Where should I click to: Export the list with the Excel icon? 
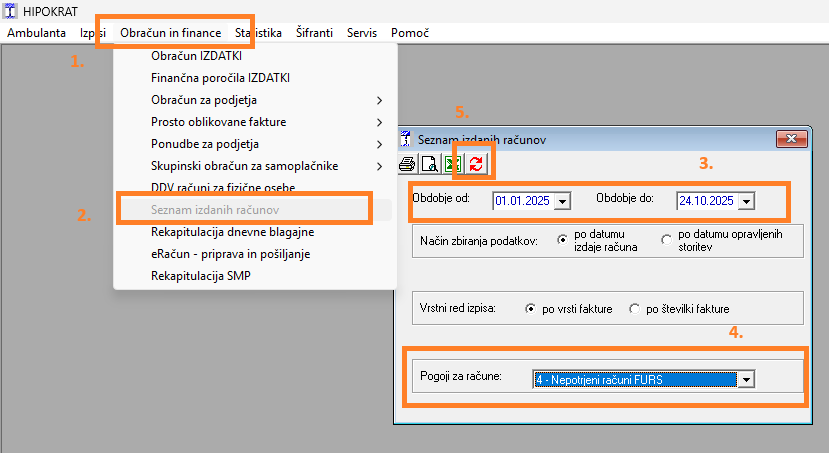453,165
